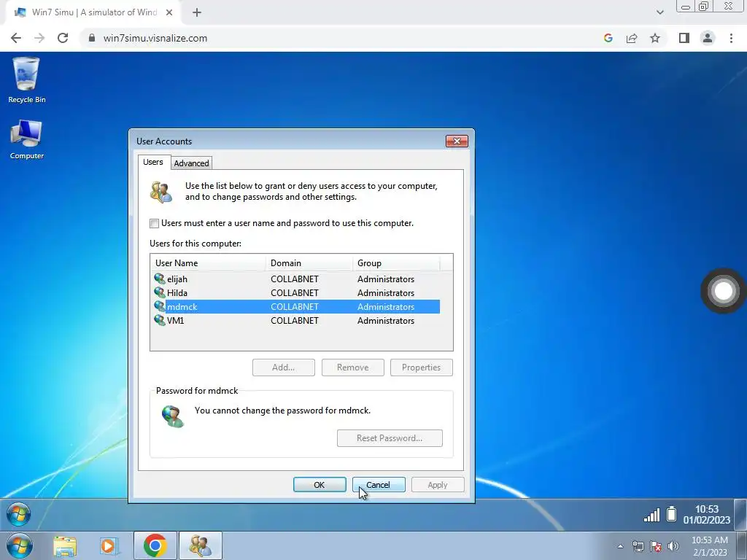Image resolution: width=747 pixels, height=560 pixels.
Task: Open a new browser tab
Action: 197,12
